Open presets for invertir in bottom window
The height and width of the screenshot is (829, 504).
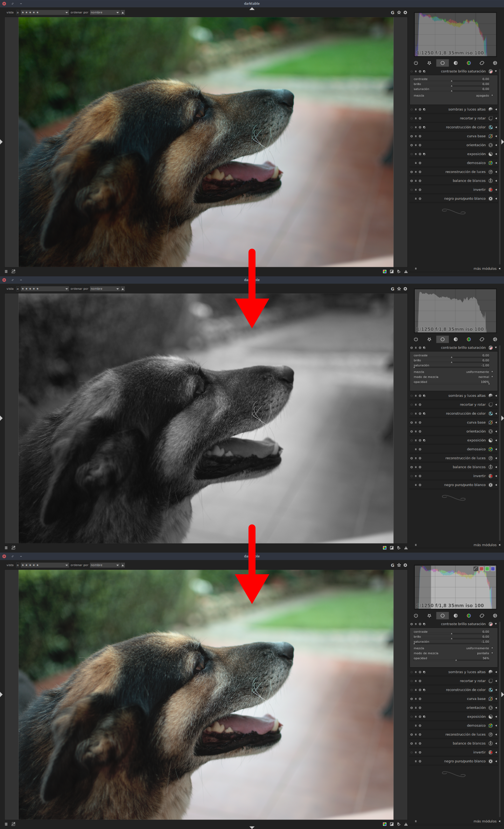[x=416, y=752]
